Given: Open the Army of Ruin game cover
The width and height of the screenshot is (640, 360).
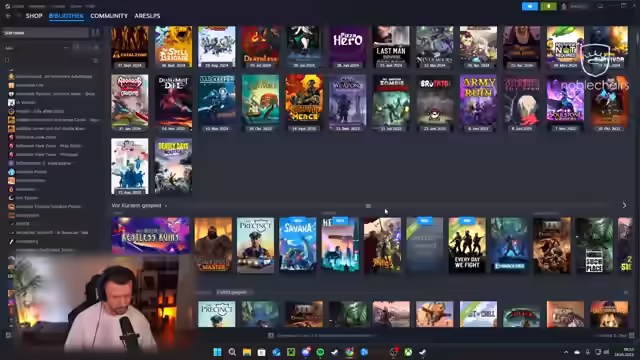Looking at the screenshot, I should [478, 103].
